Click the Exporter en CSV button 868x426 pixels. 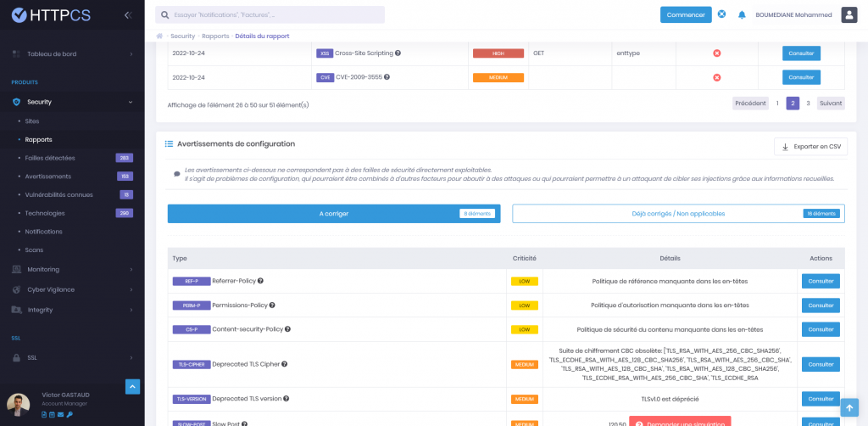pos(811,147)
